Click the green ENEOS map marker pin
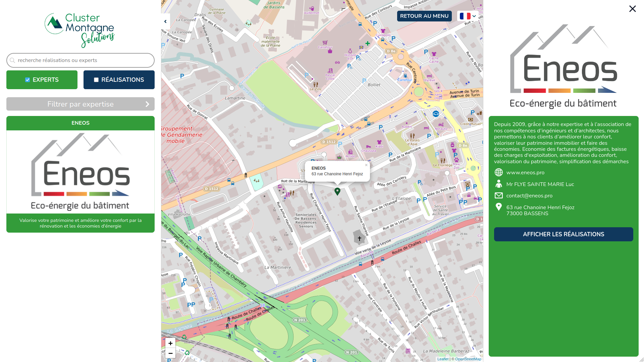 click(x=337, y=191)
